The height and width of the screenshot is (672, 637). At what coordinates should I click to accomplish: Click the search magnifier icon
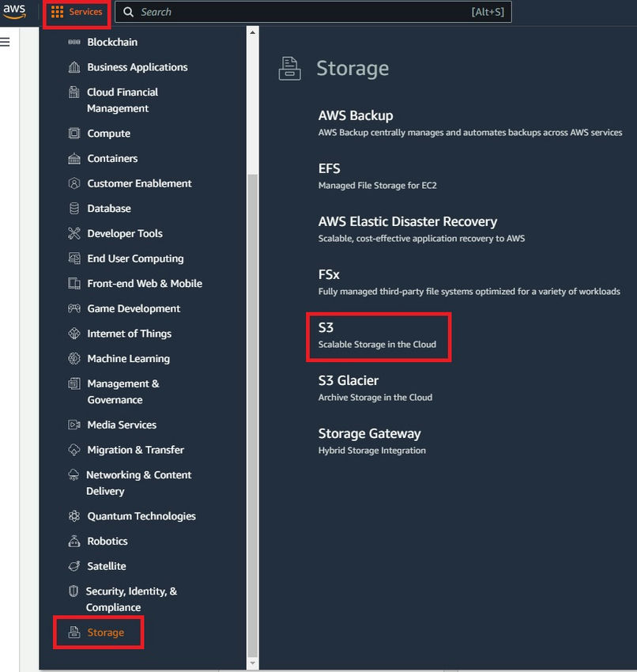(128, 12)
